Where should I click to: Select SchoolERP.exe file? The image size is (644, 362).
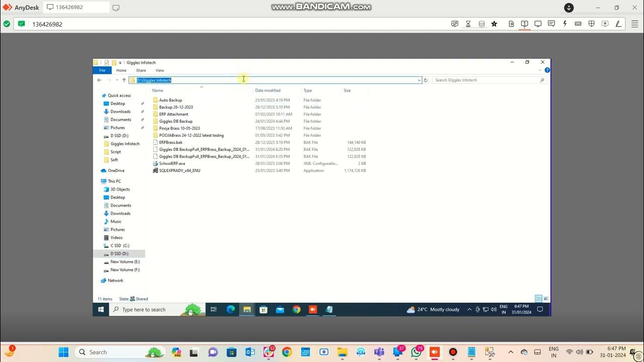coord(172,163)
